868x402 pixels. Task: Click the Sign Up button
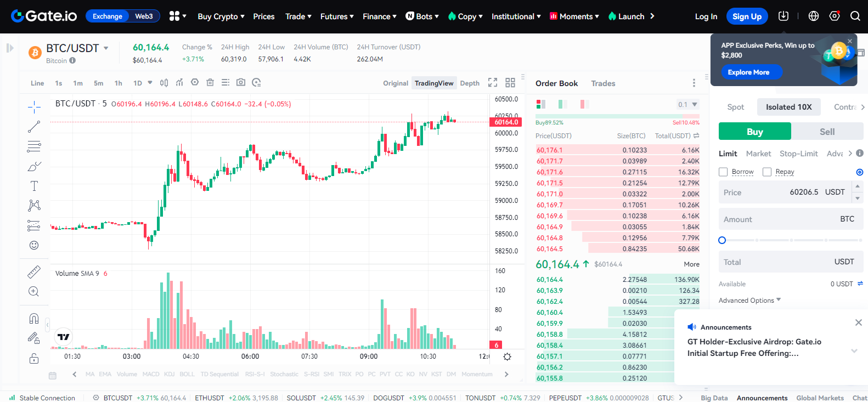point(747,16)
